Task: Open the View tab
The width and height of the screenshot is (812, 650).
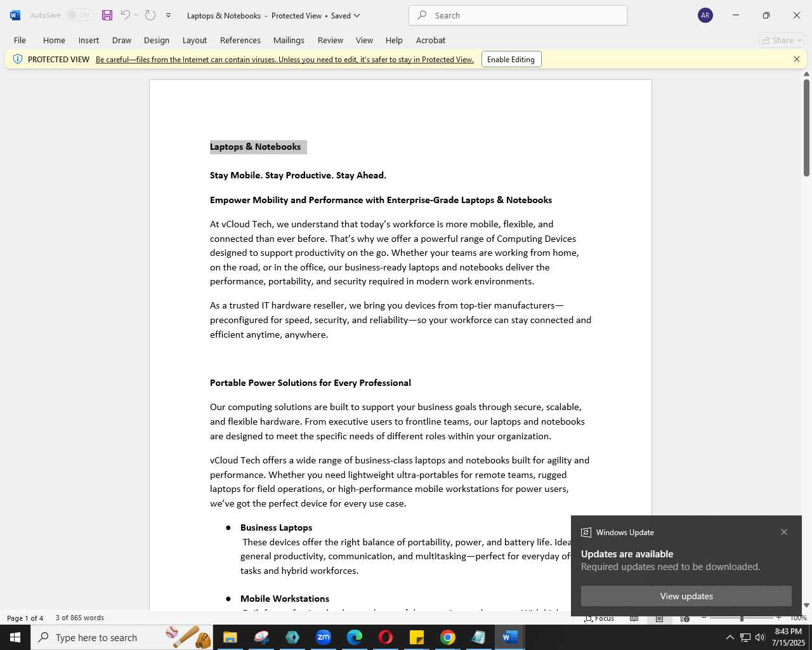Action: coord(364,40)
